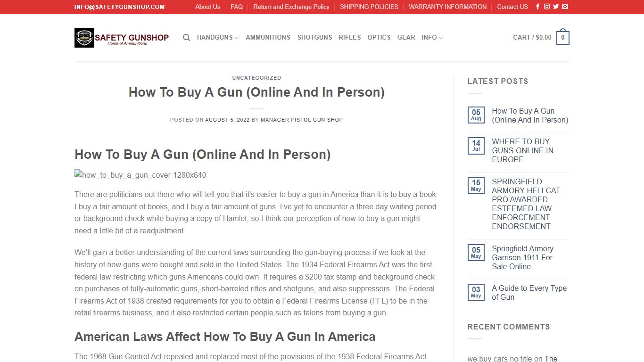
Task: Click the 03 May date badge
Action: pyautogui.click(x=476, y=292)
